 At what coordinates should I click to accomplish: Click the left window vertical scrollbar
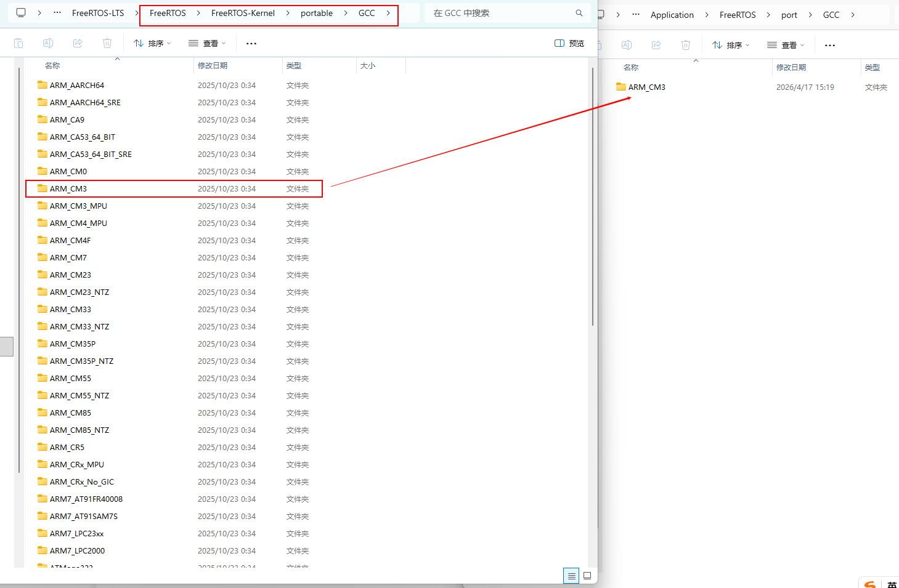[593, 196]
